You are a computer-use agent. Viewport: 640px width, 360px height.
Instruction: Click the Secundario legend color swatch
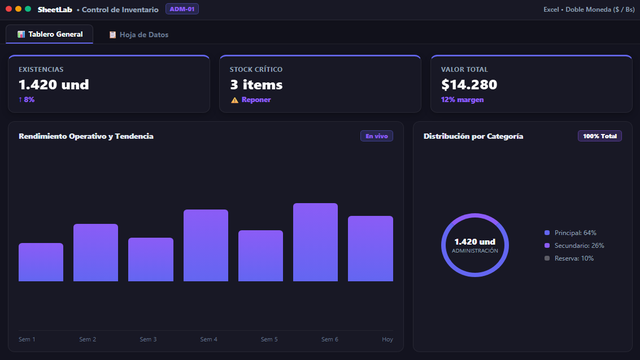(547, 245)
